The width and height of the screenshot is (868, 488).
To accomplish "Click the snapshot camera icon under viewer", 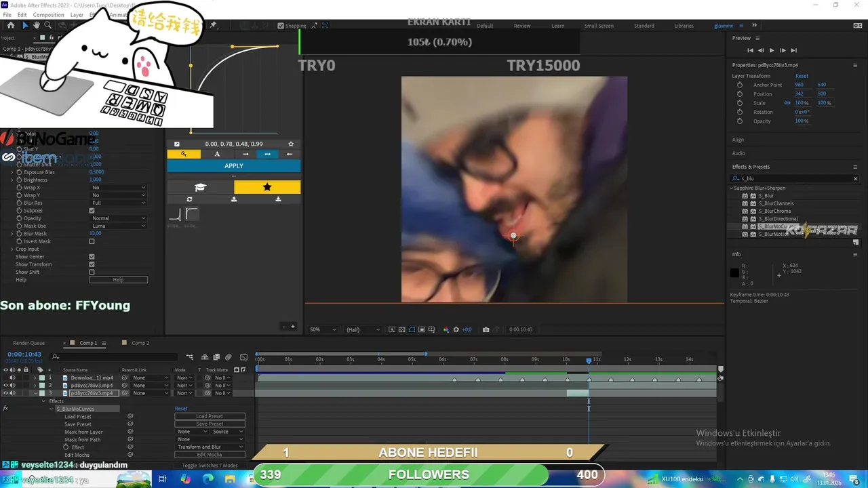I will (486, 329).
